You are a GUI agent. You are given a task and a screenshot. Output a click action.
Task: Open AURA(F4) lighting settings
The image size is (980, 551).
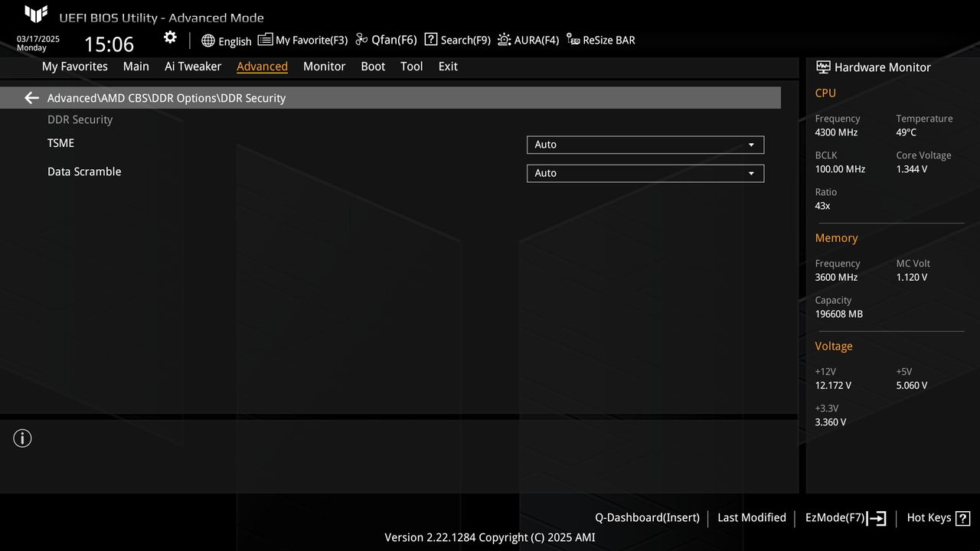pyautogui.click(x=528, y=40)
